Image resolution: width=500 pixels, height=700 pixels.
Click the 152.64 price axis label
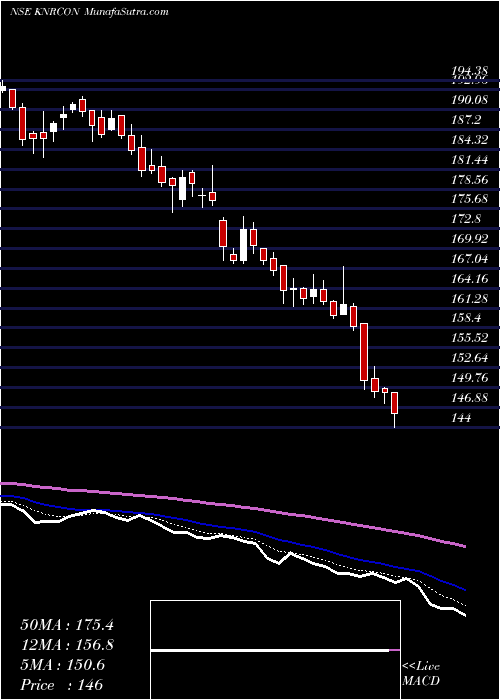click(469, 358)
